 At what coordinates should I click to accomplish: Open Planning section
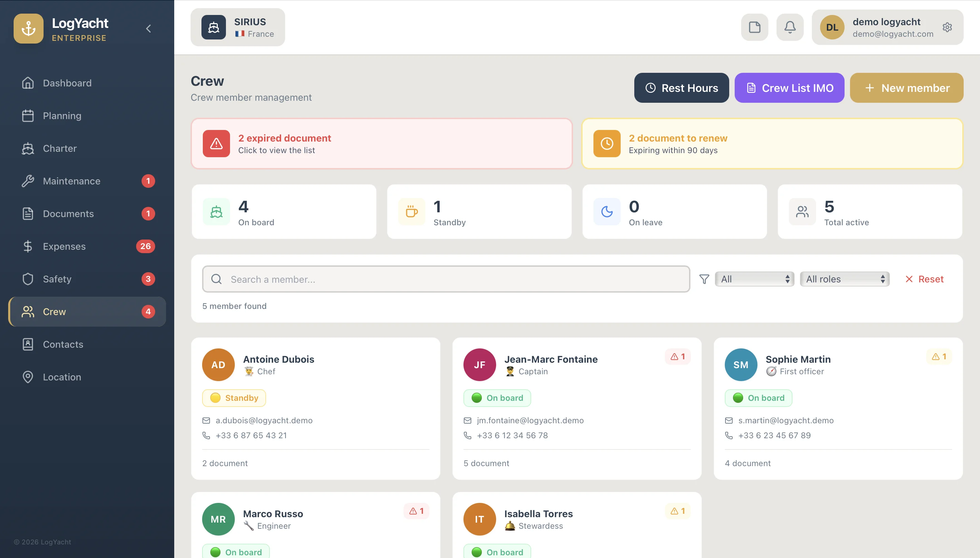point(87,116)
